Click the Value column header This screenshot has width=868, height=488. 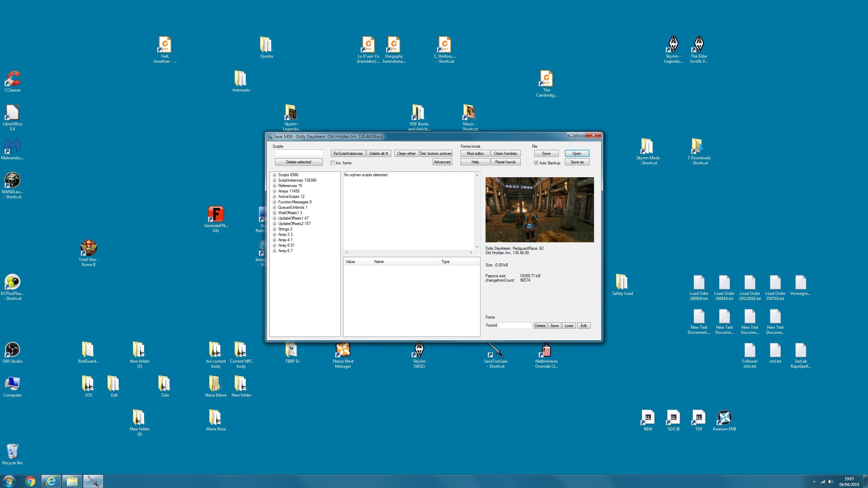[357, 262]
